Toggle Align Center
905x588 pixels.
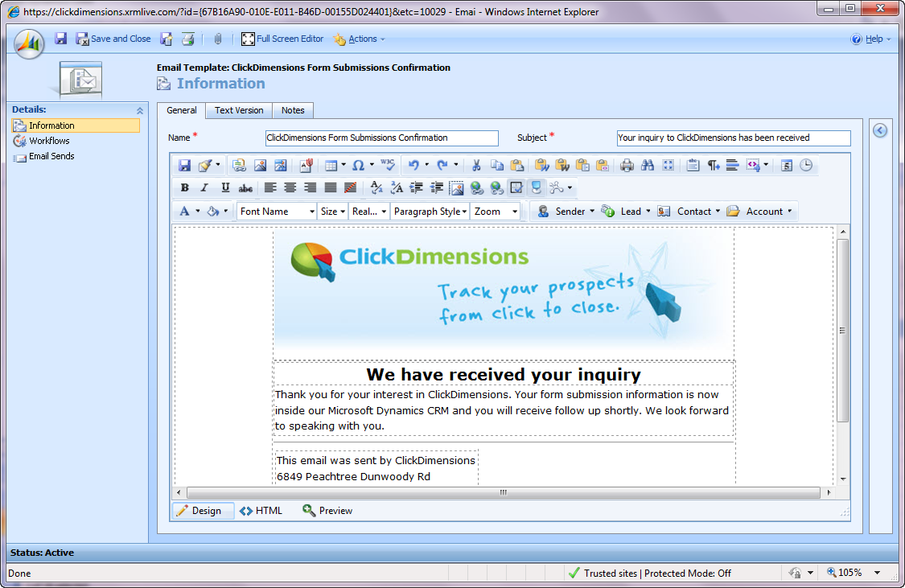point(290,187)
